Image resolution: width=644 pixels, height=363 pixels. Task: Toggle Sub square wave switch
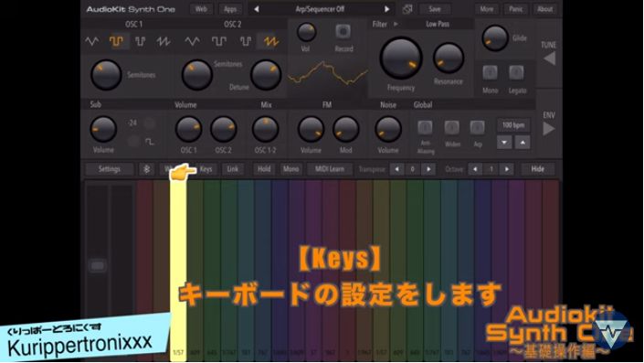pyautogui.click(x=133, y=142)
